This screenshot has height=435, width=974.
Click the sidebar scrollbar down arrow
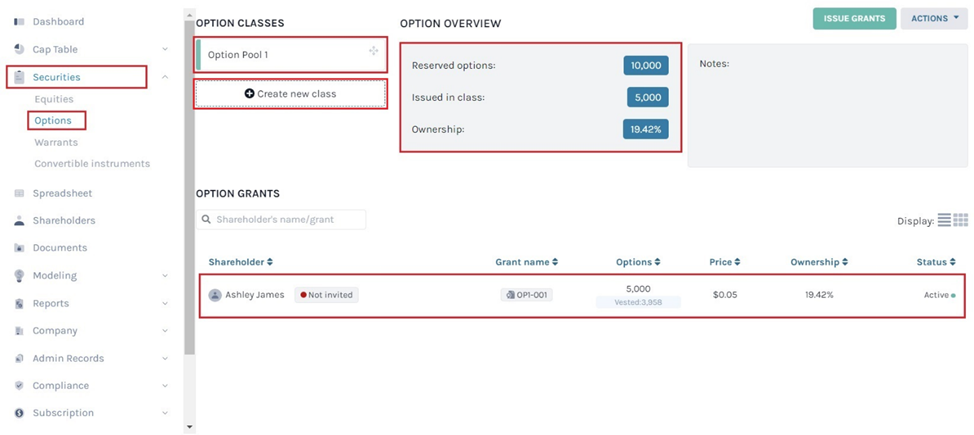click(x=189, y=427)
